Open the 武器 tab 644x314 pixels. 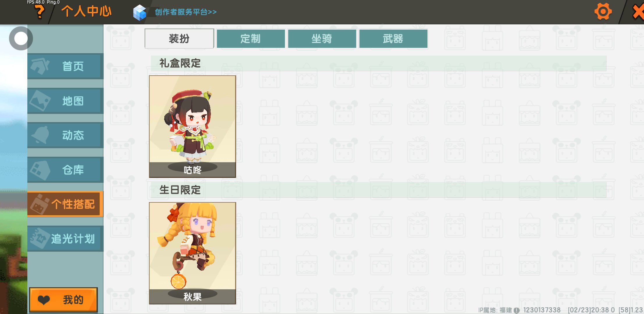pos(393,38)
